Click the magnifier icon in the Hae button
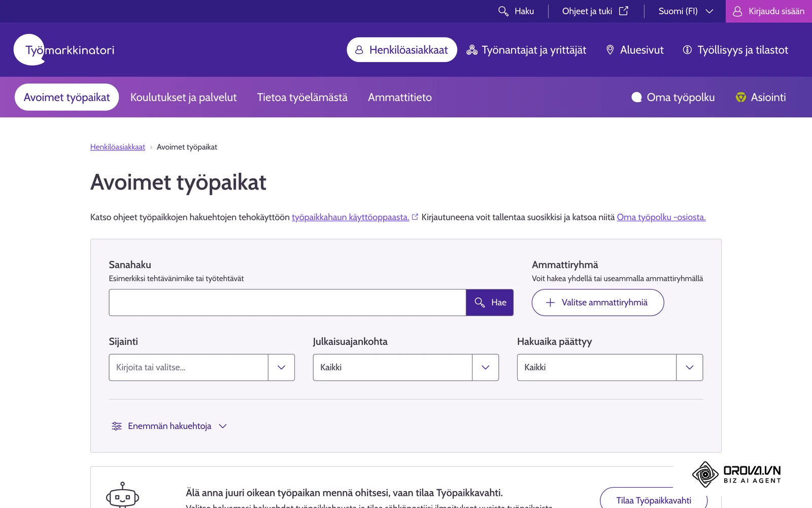Screen dimensions: 812x508 pos(480,302)
